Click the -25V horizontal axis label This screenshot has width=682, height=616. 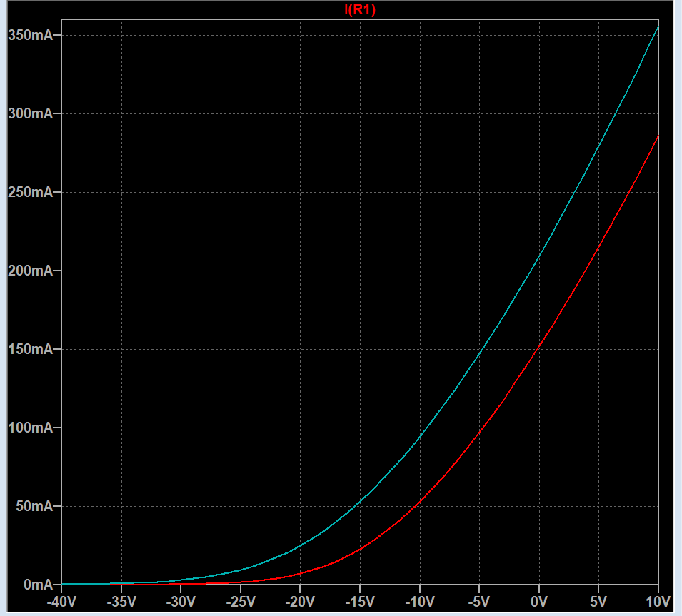(x=241, y=602)
